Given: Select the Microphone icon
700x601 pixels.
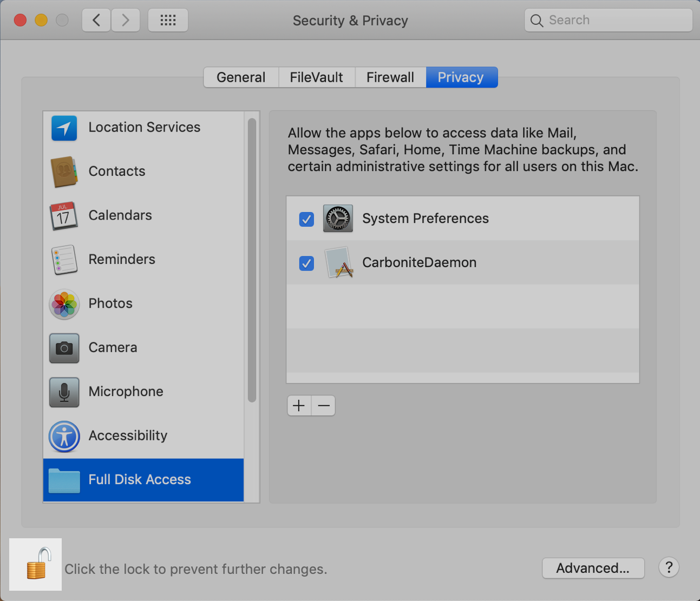Looking at the screenshot, I should [64, 392].
